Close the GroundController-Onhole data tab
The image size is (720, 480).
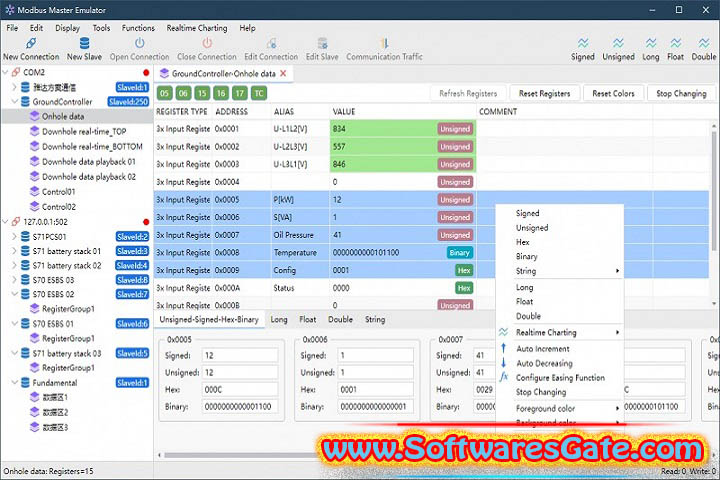tap(283, 73)
